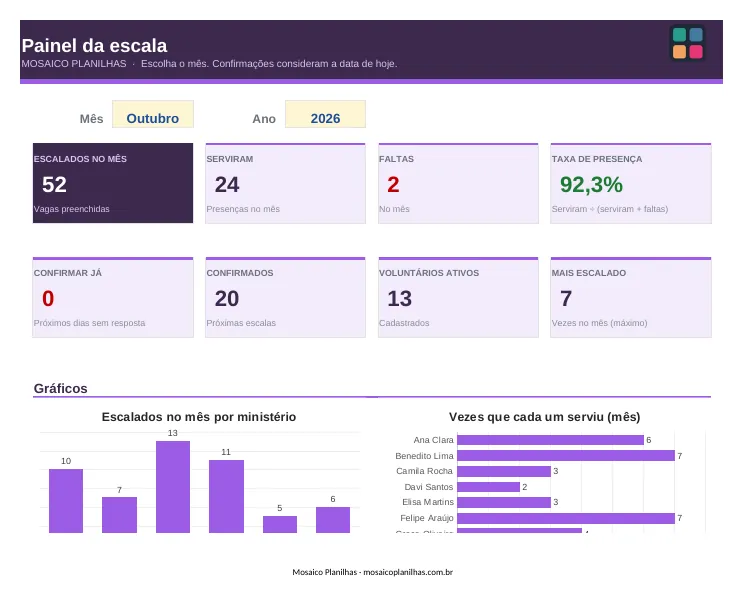Click the 'VOLUNTÁRIOS ATIVOS' card heading
Image resolution: width=743 pixels, height=597 pixels.
pos(429,273)
